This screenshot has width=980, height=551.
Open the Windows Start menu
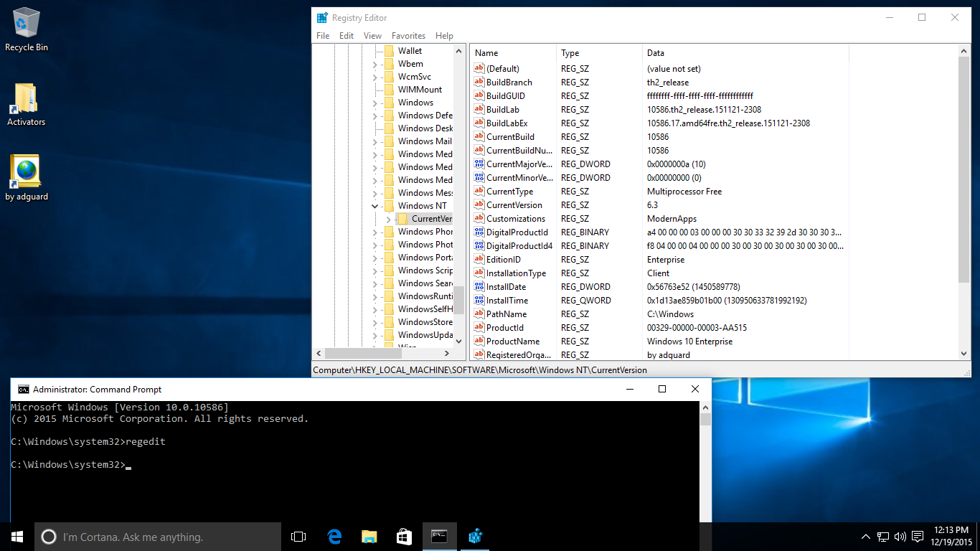(x=17, y=537)
